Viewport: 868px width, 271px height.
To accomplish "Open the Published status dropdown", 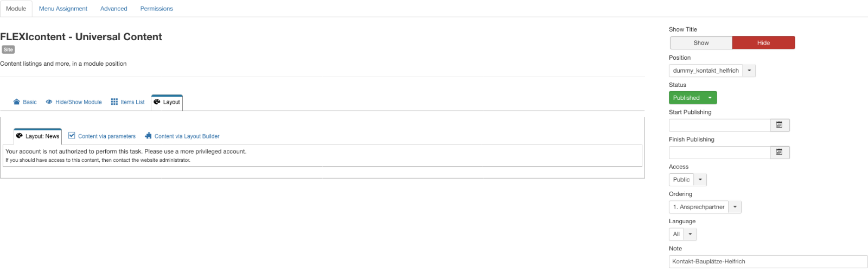I will (693, 98).
